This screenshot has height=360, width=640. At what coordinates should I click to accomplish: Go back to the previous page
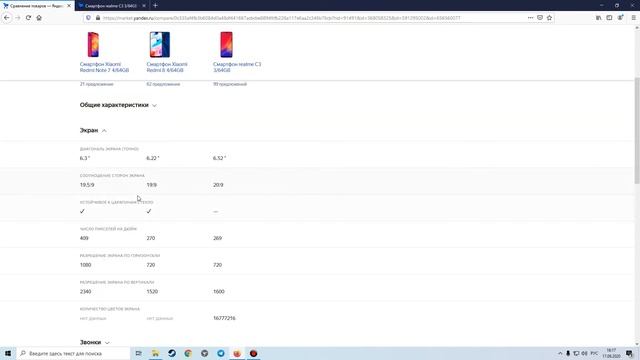click(x=7, y=18)
